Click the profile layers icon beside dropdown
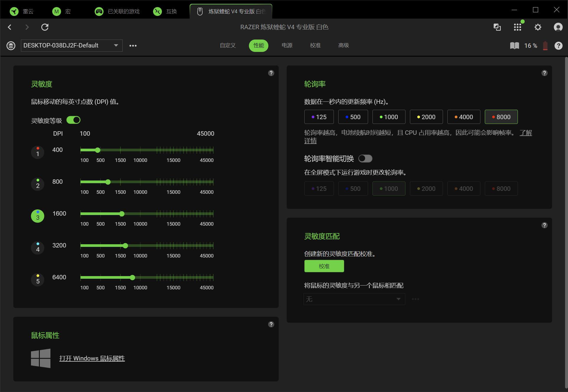 tap(11, 46)
